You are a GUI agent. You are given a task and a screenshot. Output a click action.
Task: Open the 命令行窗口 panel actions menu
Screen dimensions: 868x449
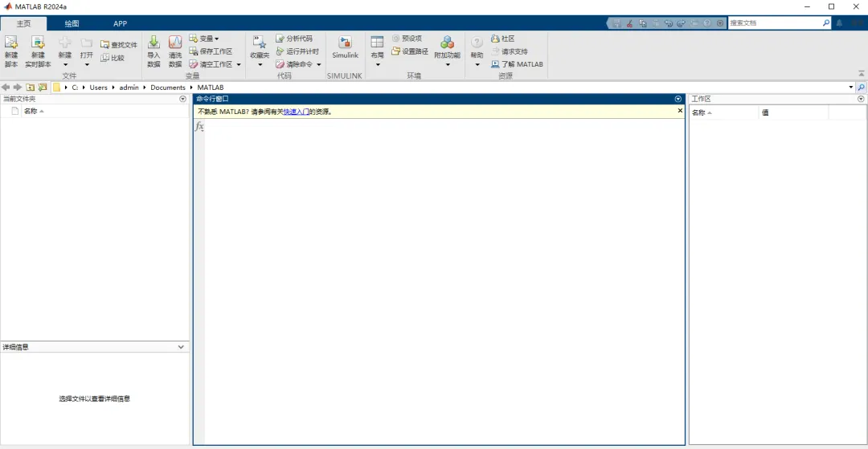pos(678,99)
